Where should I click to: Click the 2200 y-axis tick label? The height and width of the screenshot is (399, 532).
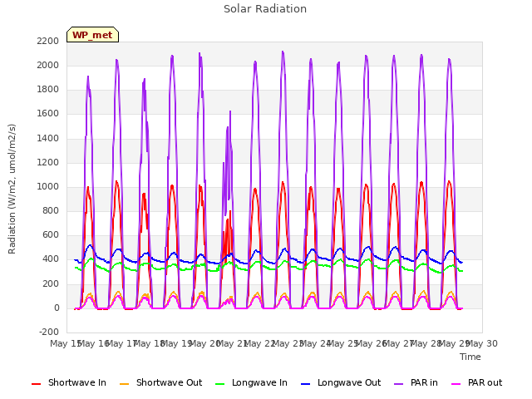[x=48, y=41]
